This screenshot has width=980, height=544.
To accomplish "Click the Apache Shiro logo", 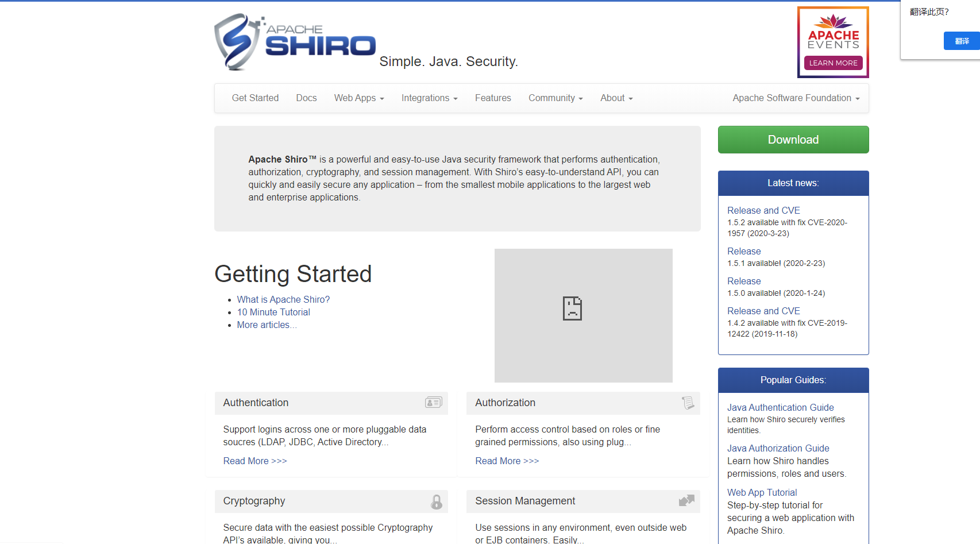I will pyautogui.click(x=295, y=42).
